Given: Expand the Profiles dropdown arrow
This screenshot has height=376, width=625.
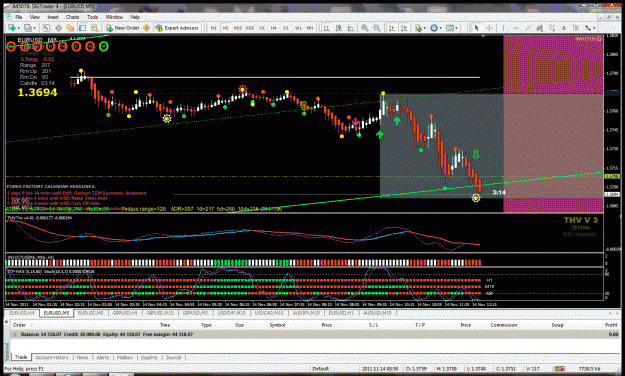Looking at the screenshot, I should 34,28.
